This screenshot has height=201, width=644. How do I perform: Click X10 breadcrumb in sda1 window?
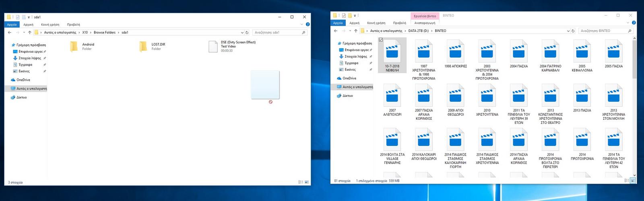85,32
